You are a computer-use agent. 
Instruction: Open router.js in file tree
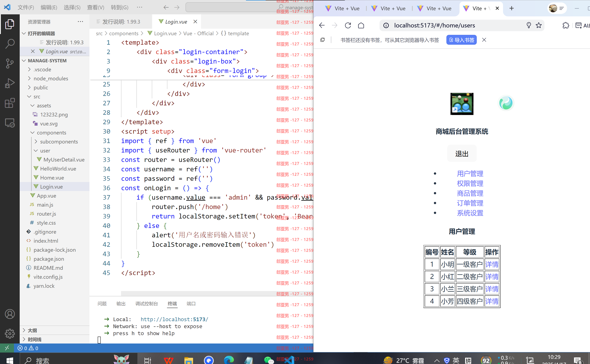[x=46, y=214]
